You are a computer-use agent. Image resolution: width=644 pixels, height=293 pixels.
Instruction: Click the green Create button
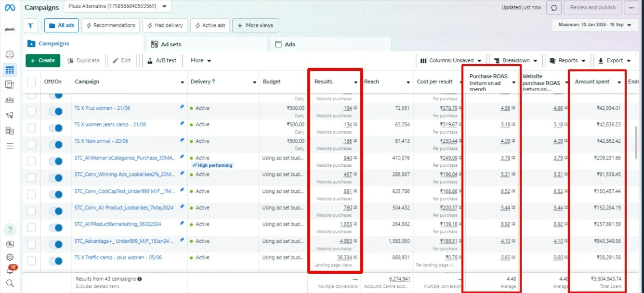(x=43, y=61)
